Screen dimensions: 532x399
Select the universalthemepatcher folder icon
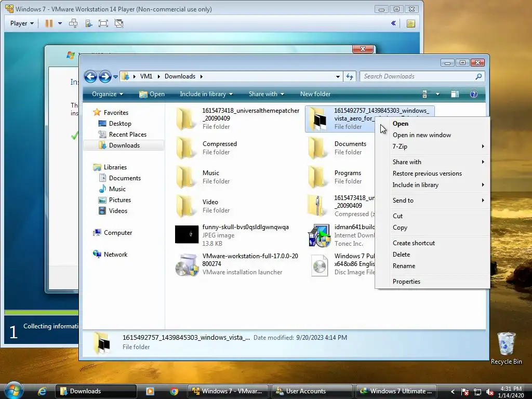click(185, 119)
